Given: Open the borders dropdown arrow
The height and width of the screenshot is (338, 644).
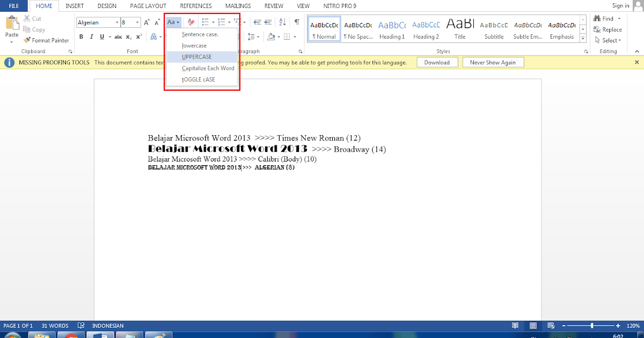Looking at the screenshot, I should 295,37.
